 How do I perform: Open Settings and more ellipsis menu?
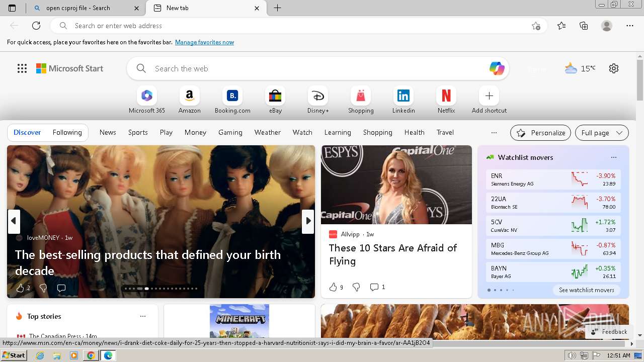tap(630, 26)
